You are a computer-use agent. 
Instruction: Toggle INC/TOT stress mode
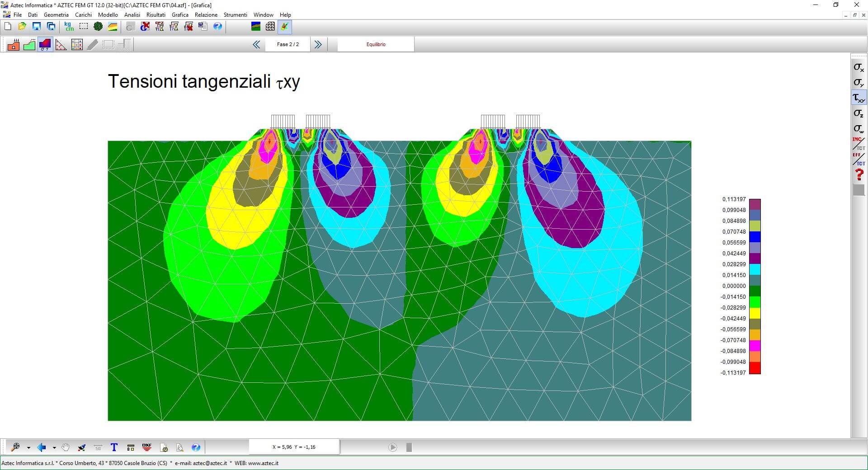(859, 144)
